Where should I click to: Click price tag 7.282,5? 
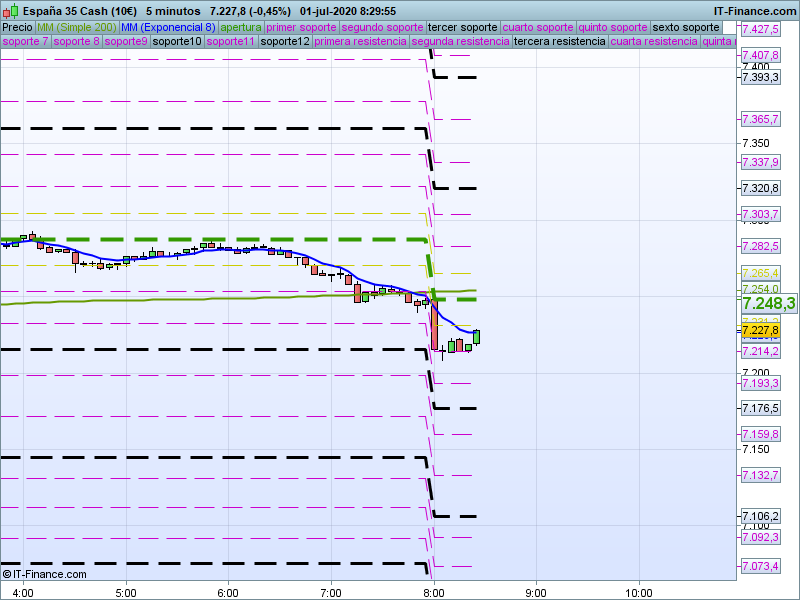point(760,246)
